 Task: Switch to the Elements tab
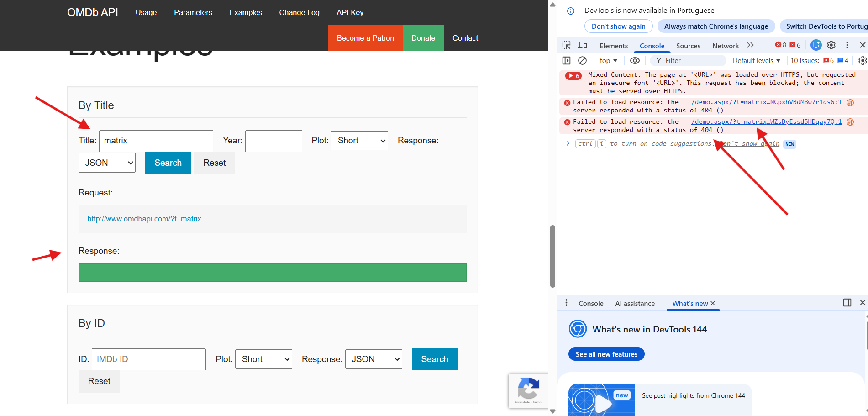(614, 46)
